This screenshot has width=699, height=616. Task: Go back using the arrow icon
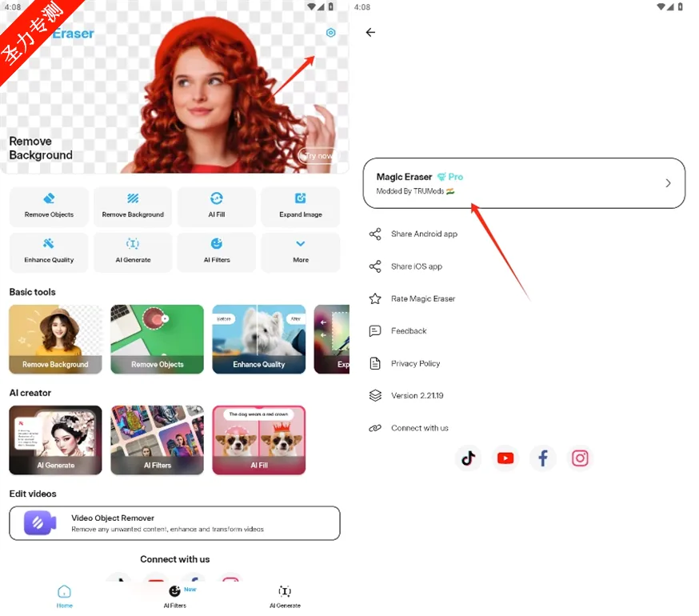370,32
